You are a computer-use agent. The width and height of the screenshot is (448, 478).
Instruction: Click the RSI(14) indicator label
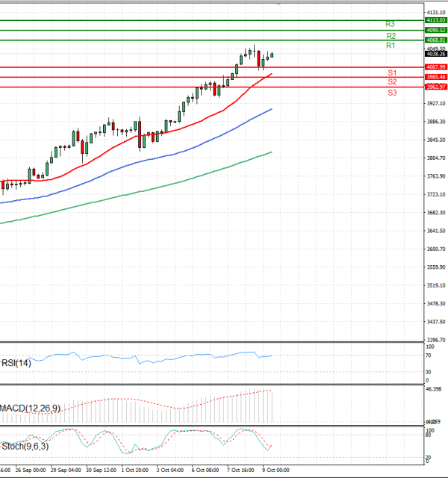[x=16, y=363]
